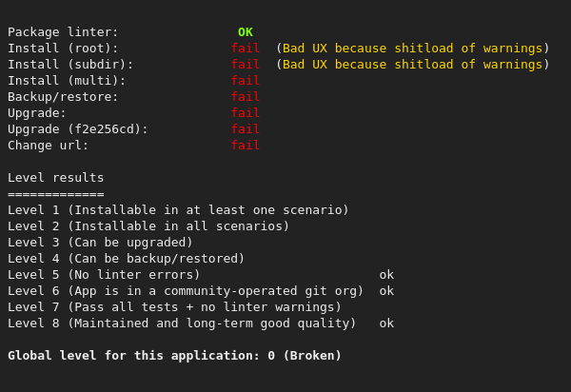
Task: Click the fail status for Install (subdir)
Action: point(246,65)
